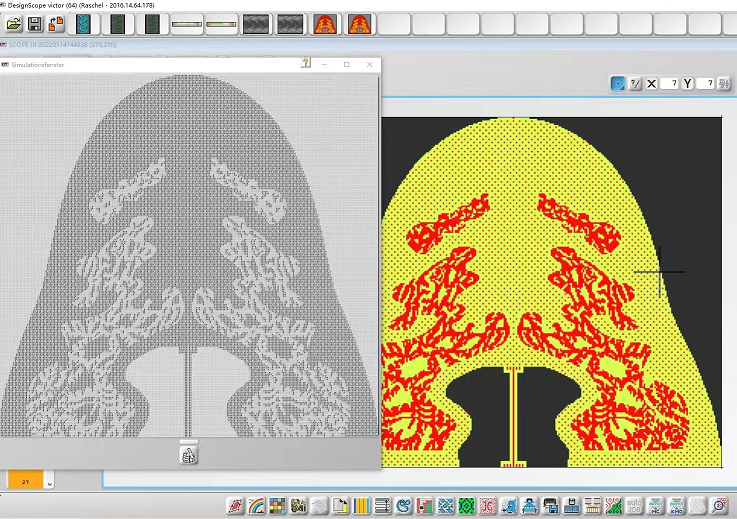Click the question-mark slash tool button
Image resolution: width=737 pixels, height=519 pixels.
click(635, 84)
